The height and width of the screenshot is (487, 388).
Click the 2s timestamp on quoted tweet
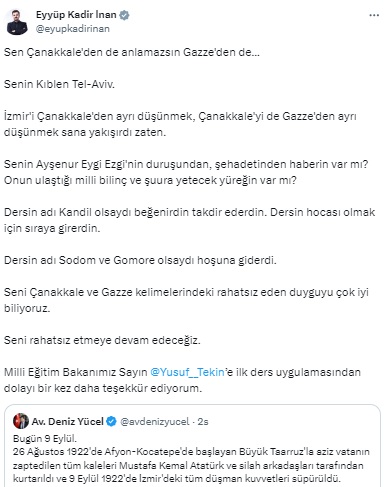tap(203, 422)
